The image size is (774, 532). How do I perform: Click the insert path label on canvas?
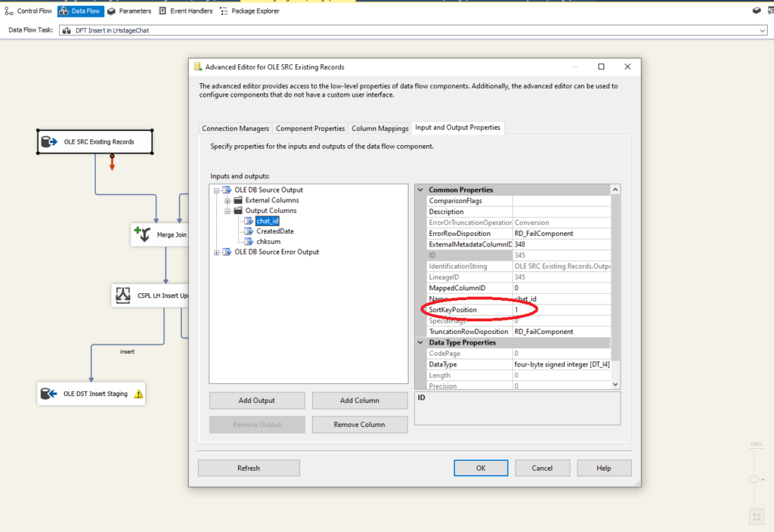(127, 352)
